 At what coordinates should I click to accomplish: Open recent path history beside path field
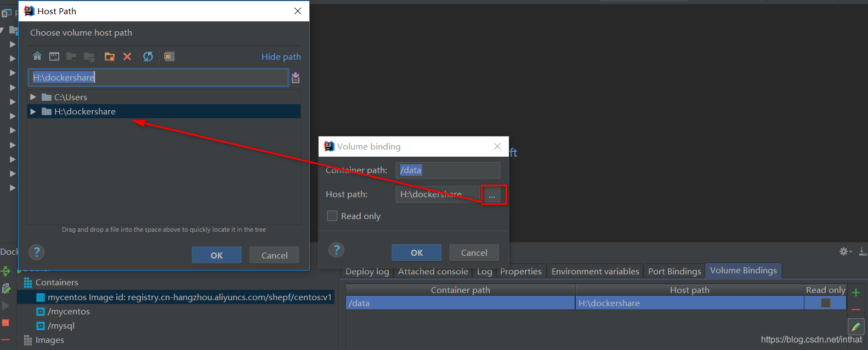[x=296, y=77]
